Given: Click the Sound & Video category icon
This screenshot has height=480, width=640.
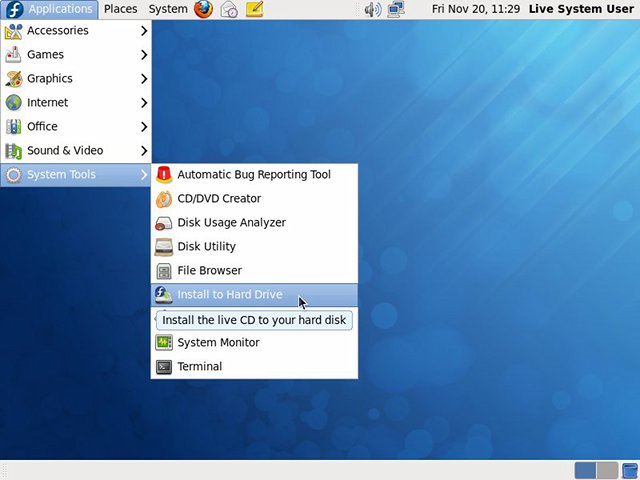Looking at the screenshot, I should click(x=13, y=151).
